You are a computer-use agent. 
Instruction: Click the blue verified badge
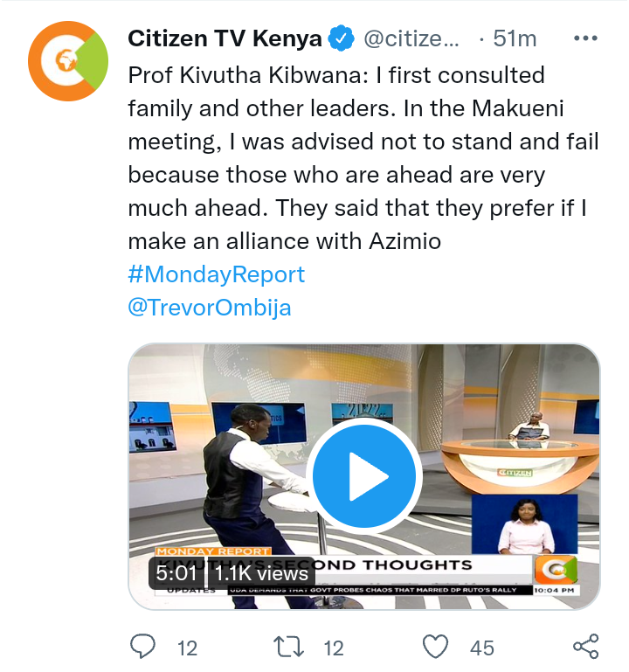pos(341,38)
